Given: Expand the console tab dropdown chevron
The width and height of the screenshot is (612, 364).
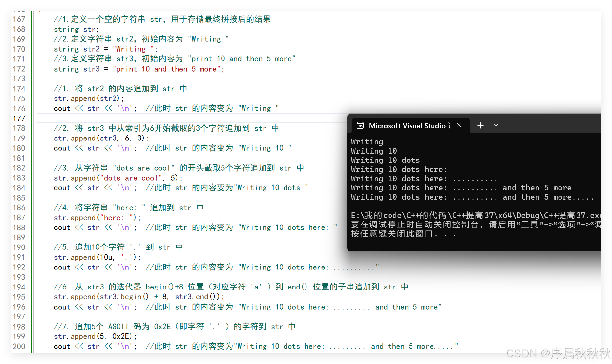Looking at the screenshot, I should (x=496, y=125).
